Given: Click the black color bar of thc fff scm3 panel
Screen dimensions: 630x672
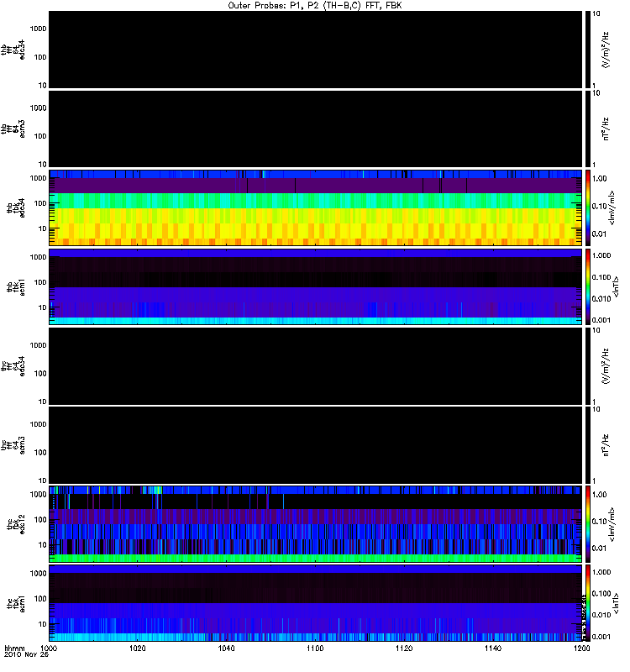Looking at the screenshot, I should click(588, 445).
